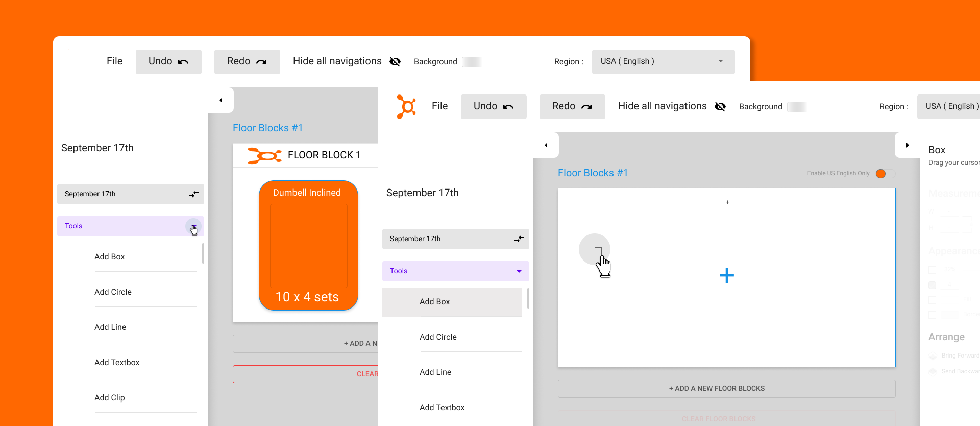
Task: Click the tools list scrollbar in back window
Action: point(203,253)
